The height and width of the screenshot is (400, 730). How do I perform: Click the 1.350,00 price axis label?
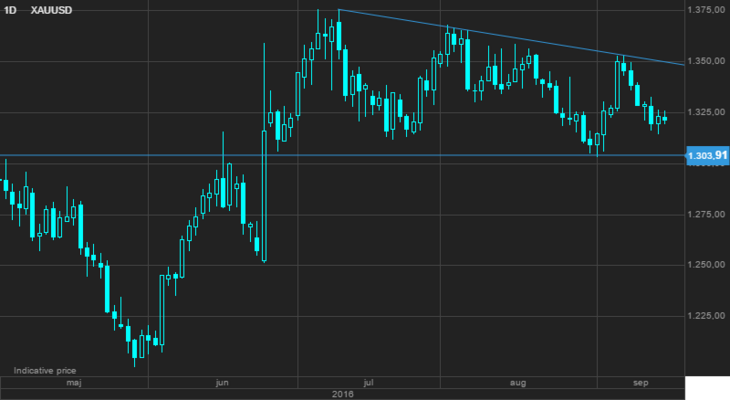[706, 61]
